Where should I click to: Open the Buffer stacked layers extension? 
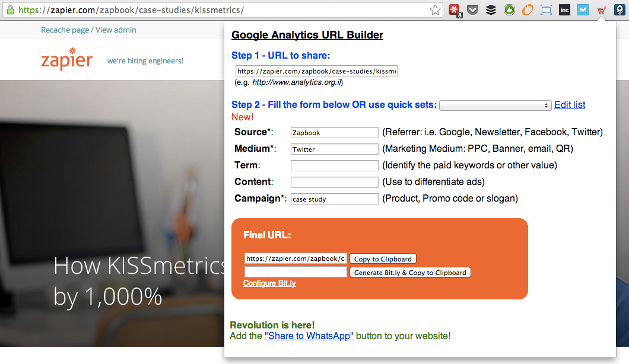point(491,10)
